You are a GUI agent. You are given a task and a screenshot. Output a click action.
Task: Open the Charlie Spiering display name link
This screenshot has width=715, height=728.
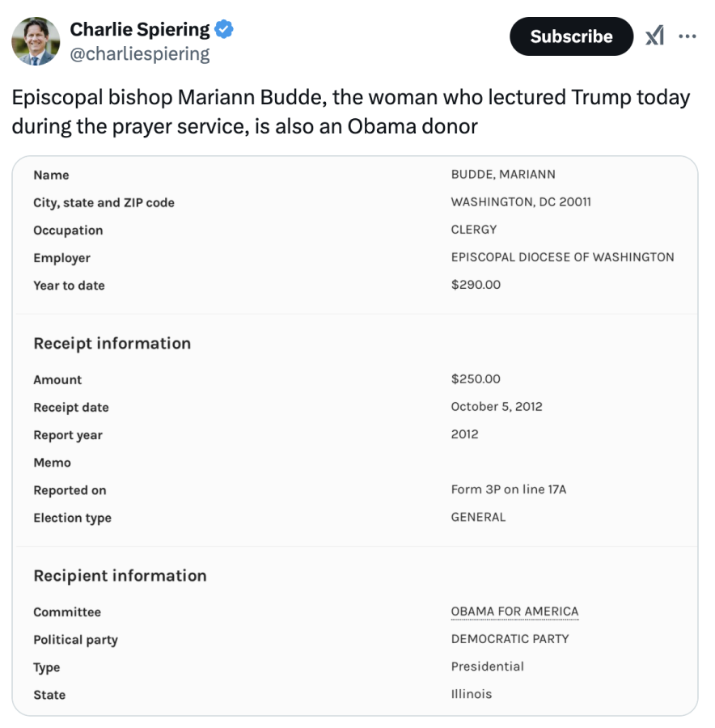pos(139,30)
